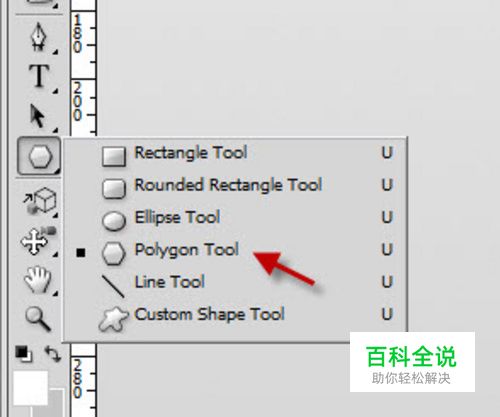Screen dimensions: 500x417
Task: Choose Rounded Rectangle Tool from flyout
Action: point(235,186)
